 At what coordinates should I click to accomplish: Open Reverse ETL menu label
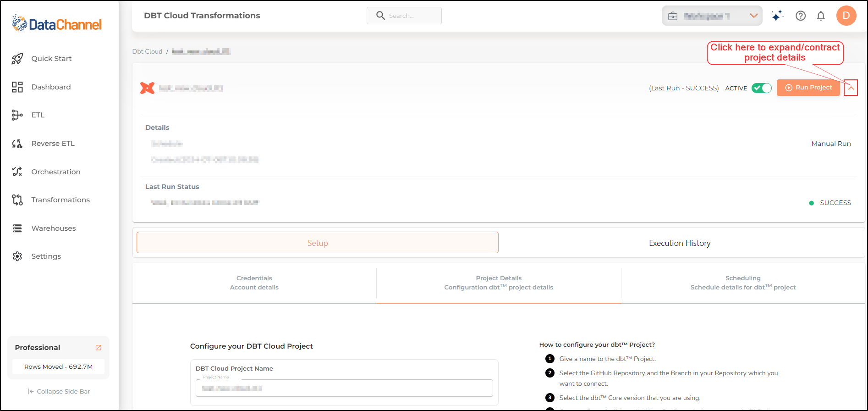pyautogui.click(x=53, y=144)
